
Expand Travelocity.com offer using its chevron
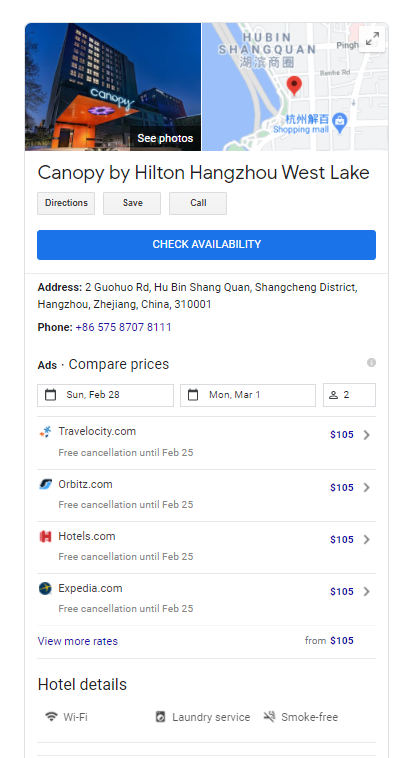[x=367, y=435]
